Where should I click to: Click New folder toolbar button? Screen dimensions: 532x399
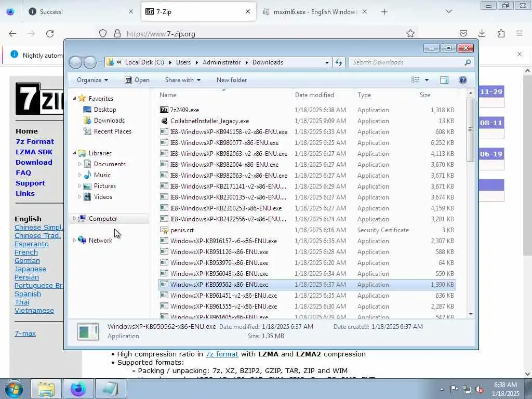click(232, 80)
